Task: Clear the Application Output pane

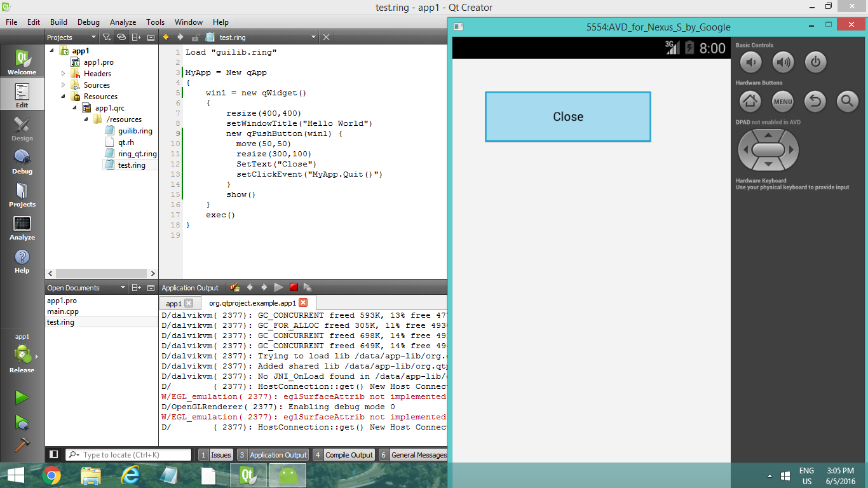Action: click(x=234, y=288)
